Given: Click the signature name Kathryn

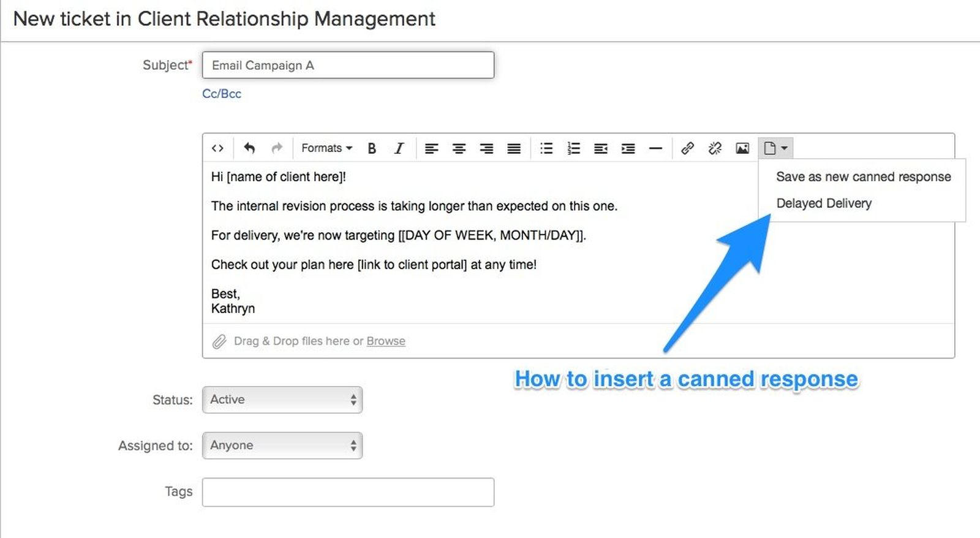Looking at the screenshot, I should point(233,309).
